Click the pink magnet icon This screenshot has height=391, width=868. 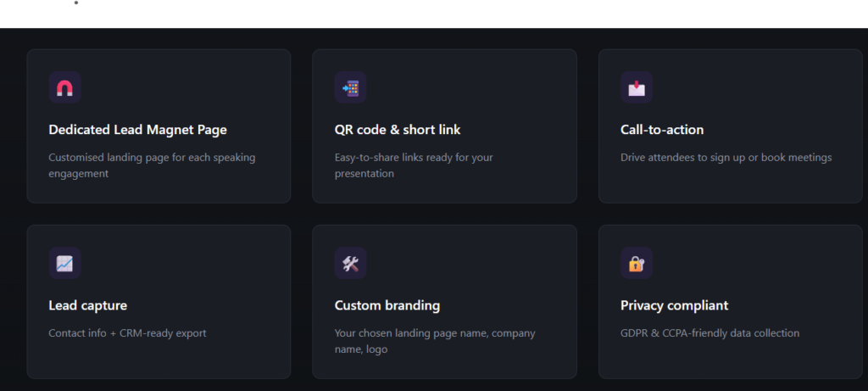[64, 87]
